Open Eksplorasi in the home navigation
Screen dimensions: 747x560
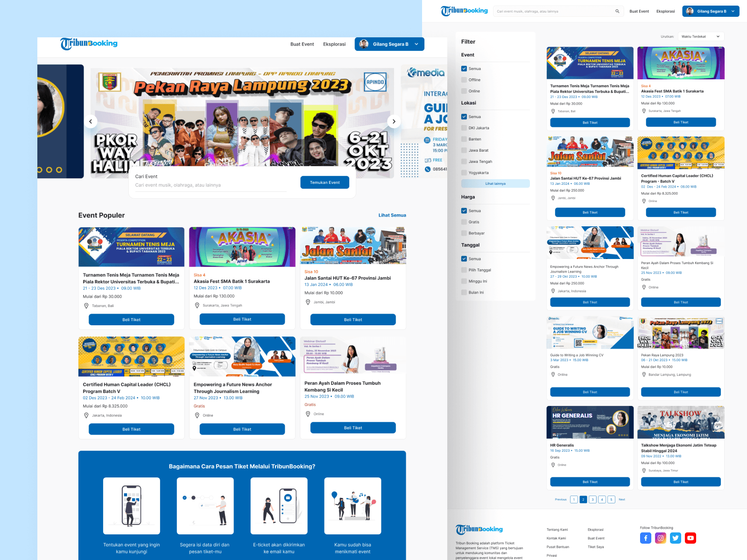click(x=334, y=44)
